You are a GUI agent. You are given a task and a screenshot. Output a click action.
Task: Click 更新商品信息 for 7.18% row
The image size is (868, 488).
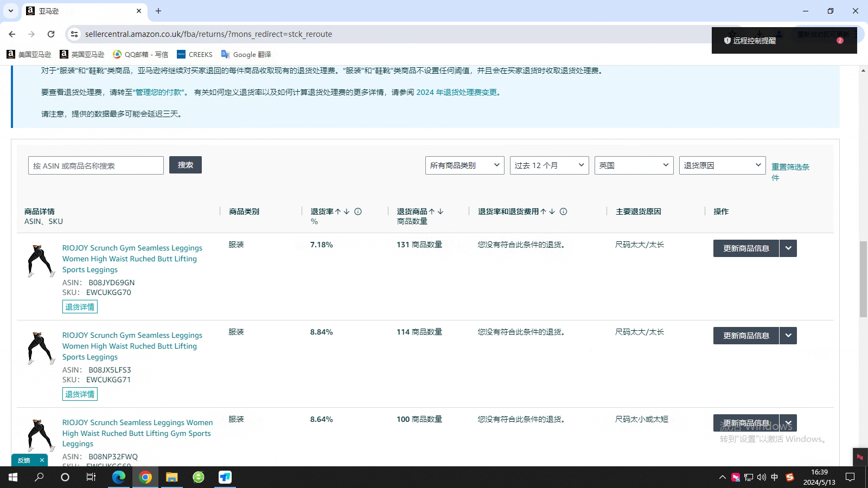click(x=746, y=248)
